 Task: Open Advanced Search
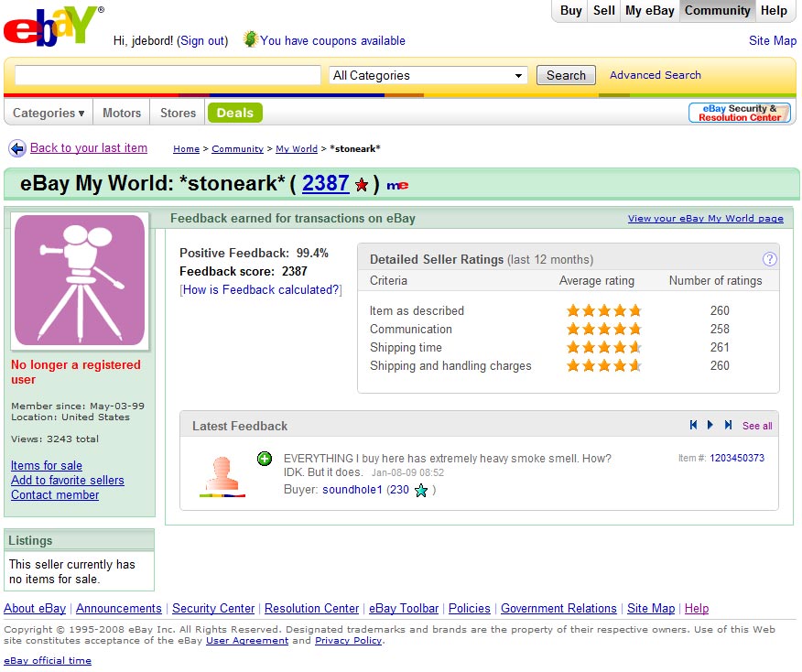pos(656,75)
